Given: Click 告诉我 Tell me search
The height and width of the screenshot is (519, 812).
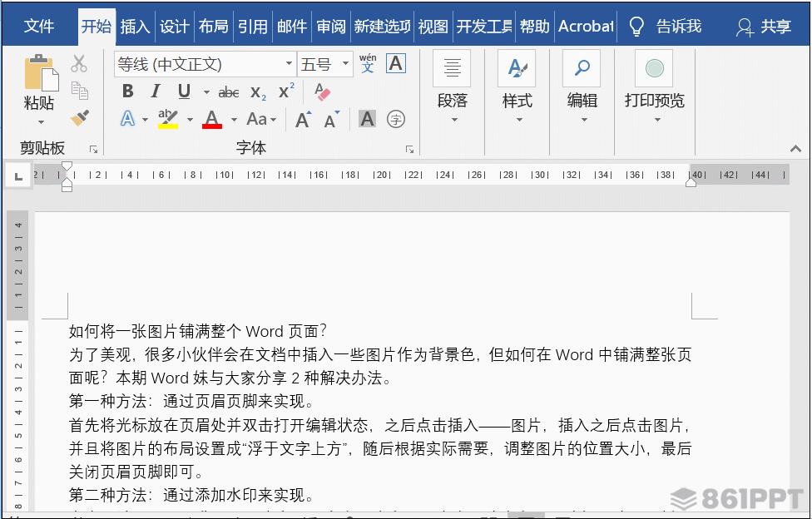Looking at the screenshot, I should 678,27.
